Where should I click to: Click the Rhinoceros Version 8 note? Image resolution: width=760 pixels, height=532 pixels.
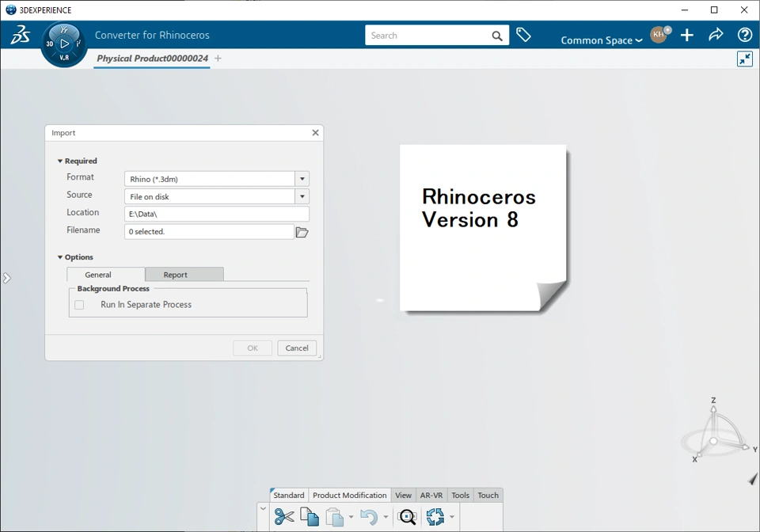point(483,228)
